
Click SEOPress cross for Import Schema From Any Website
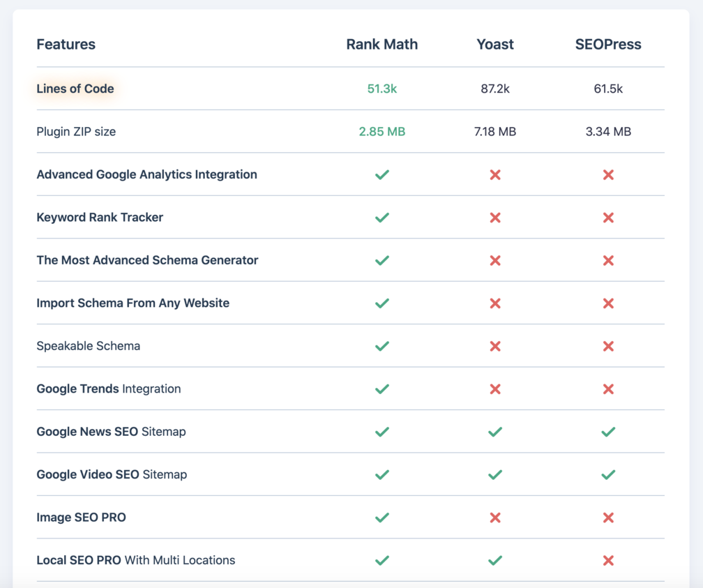[608, 303]
